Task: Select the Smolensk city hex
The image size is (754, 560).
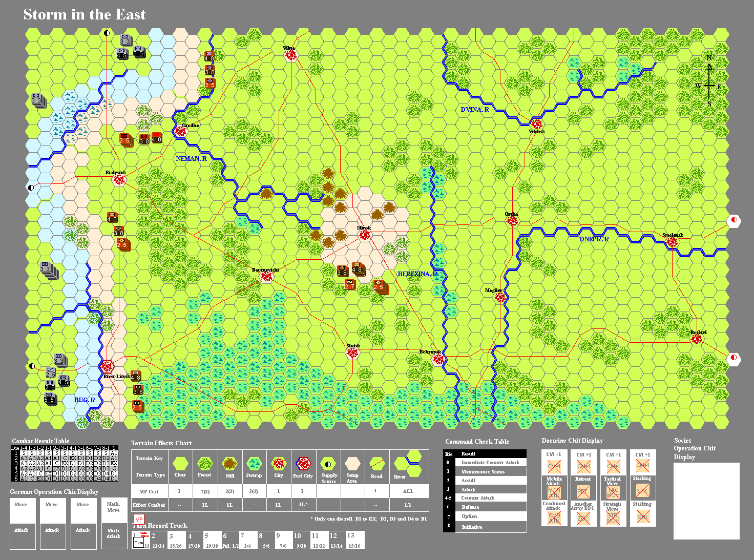Action: (x=672, y=242)
